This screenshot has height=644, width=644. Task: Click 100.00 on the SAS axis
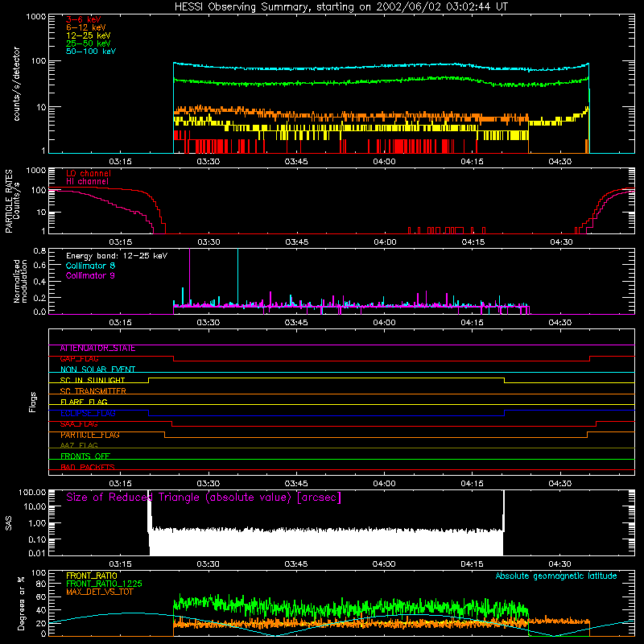coord(32,492)
